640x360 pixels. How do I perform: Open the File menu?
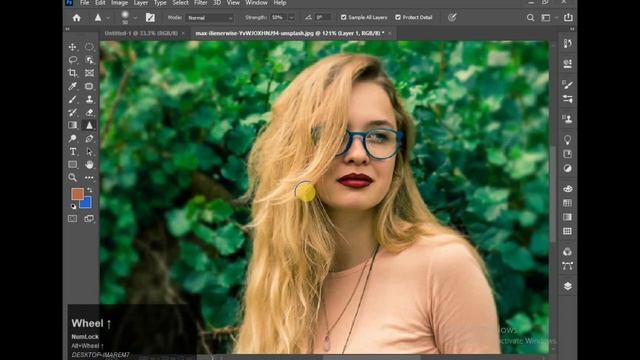click(84, 3)
